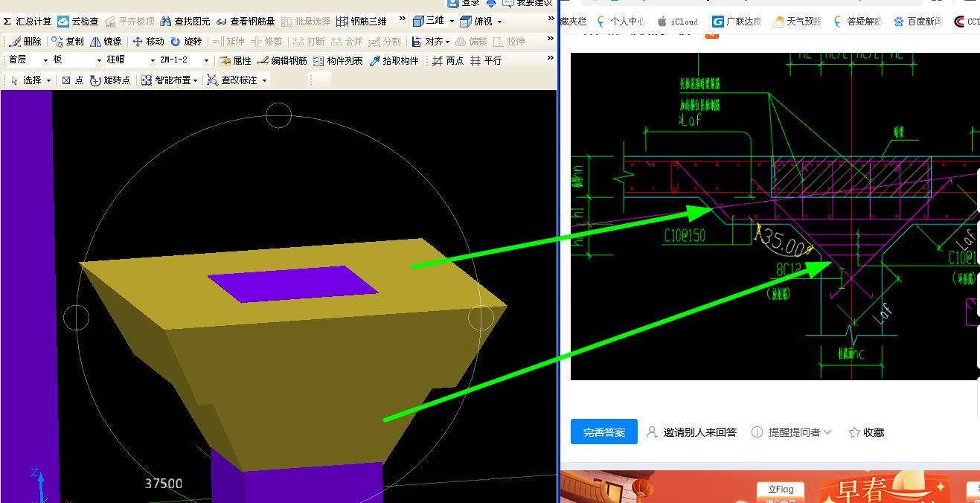Select the 移动 move tool
The image size is (980, 503).
[x=148, y=42]
